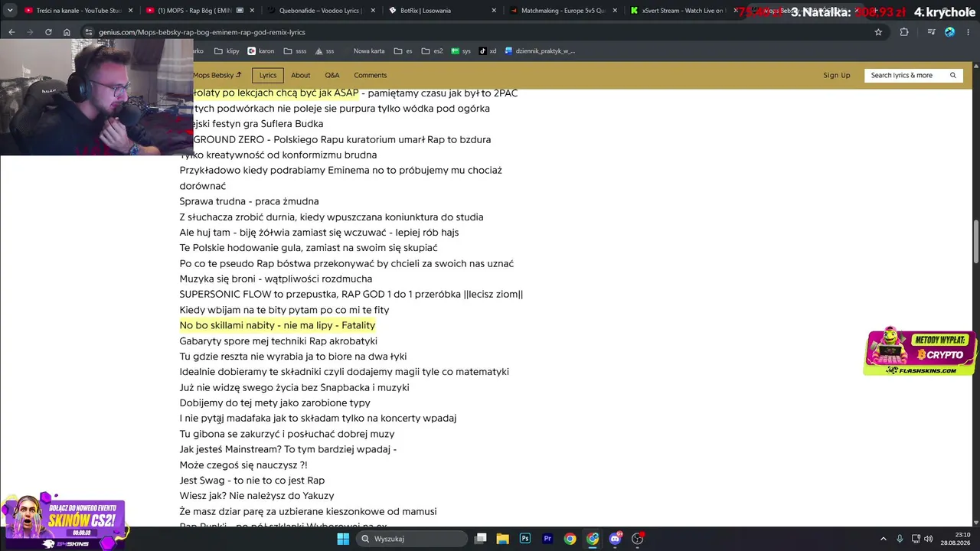Click the lyric 'Jest Swag - to nie to co jest Rap'
Viewport: 980px width, 551px height.
pyautogui.click(x=252, y=480)
